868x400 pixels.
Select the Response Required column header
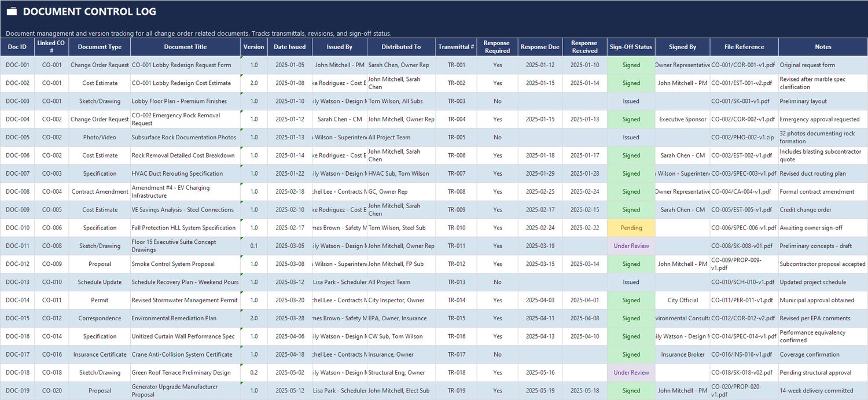point(497,47)
